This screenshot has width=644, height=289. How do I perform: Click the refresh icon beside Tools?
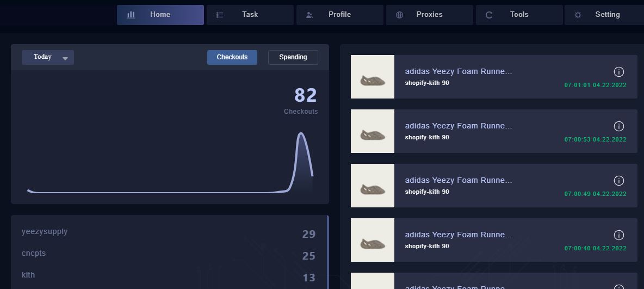489,15
